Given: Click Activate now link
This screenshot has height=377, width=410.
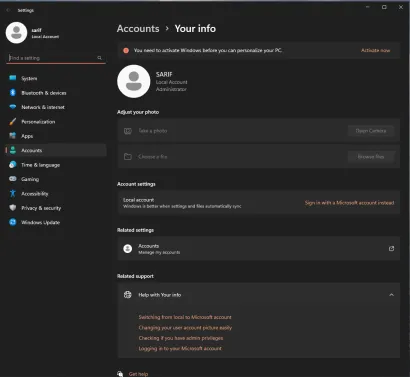Looking at the screenshot, I should click(x=375, y=50).
